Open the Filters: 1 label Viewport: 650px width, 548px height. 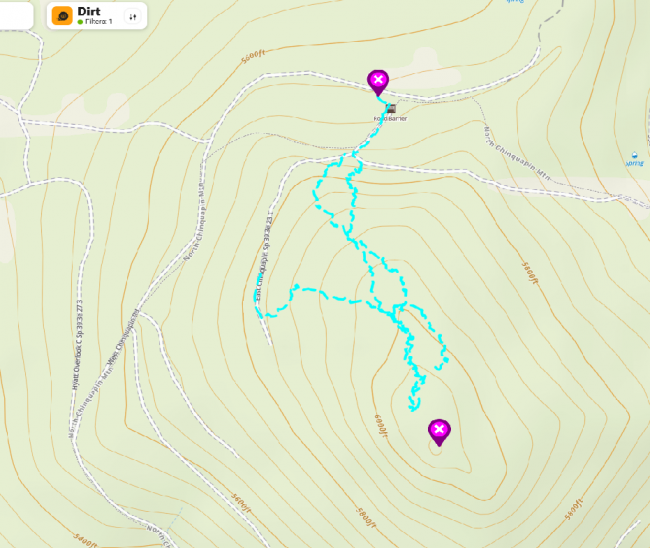pos(99,22)
